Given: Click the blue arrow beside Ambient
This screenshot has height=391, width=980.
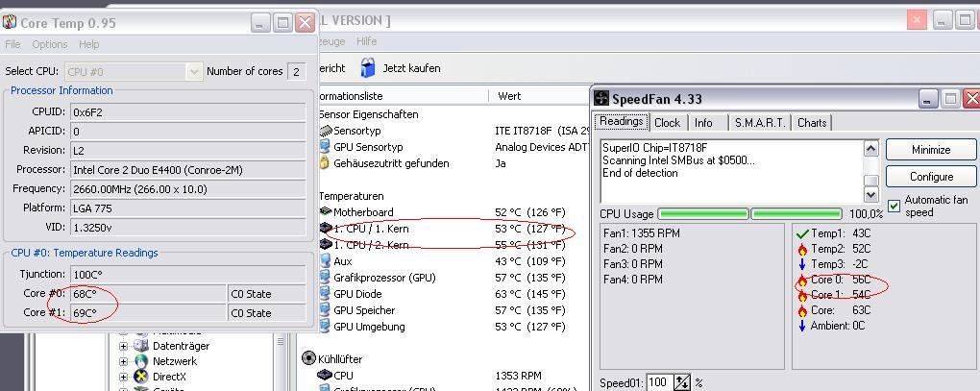Looking at the screenshot, I should 802,326.
